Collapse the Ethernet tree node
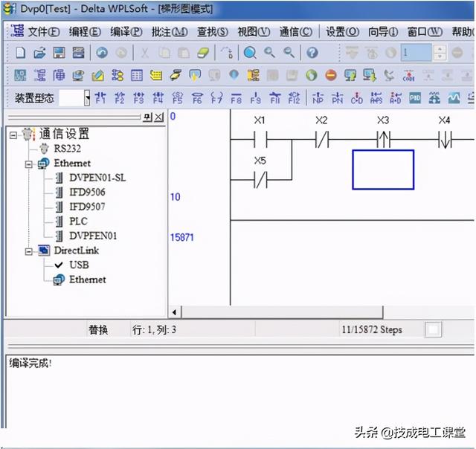 coord(28,164)
